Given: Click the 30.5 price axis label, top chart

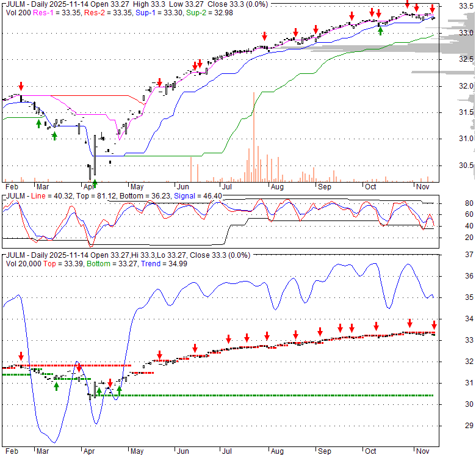Looking at the screenshot, I should click(x=466, y=166).
